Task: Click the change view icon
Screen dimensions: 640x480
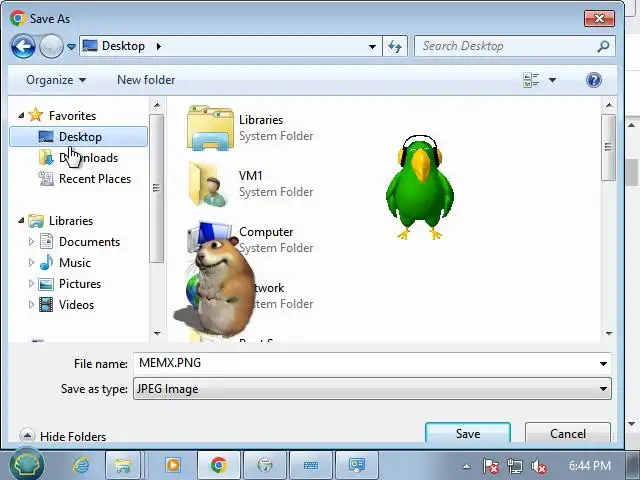Action: [x=531, y=80]
